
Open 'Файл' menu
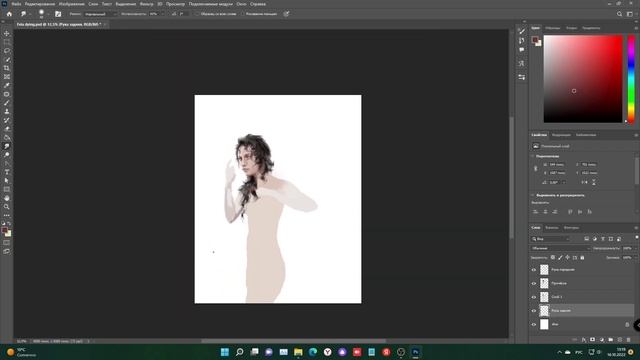point(16,4)
